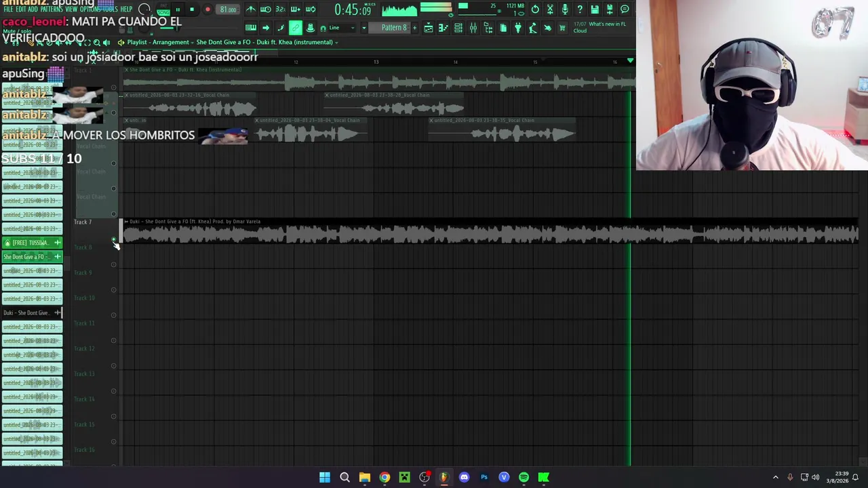Screen dimensions: 868x488
Task: Click the tempo field showing 81.000
Action: (x=229, y=9)
